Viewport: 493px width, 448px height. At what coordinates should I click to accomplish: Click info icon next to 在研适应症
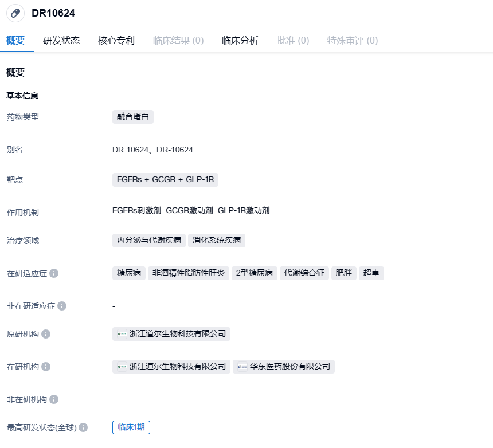click(x=54, y=273)
